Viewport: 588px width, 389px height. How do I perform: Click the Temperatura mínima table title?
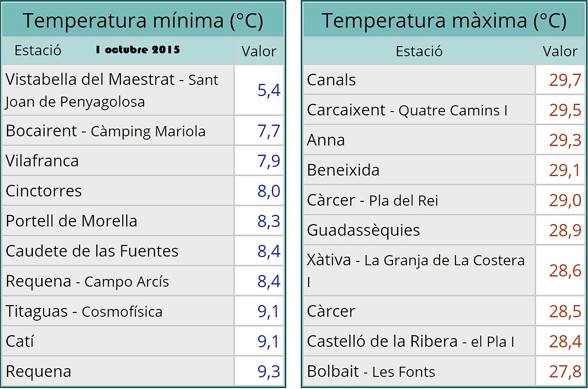coord(143,20)
